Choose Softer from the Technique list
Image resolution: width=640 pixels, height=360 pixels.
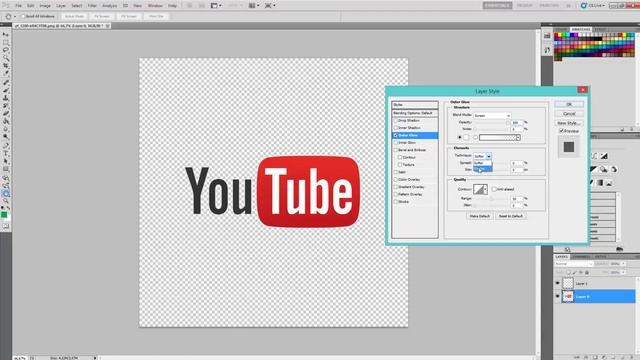482,163
